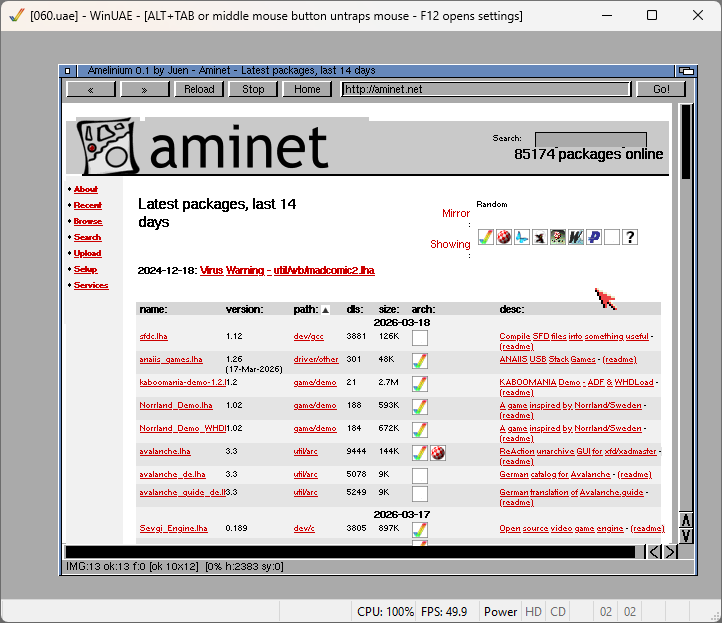722x623 pixels.
Task: Open the Services sidebar link
Action: pos(91,285)
